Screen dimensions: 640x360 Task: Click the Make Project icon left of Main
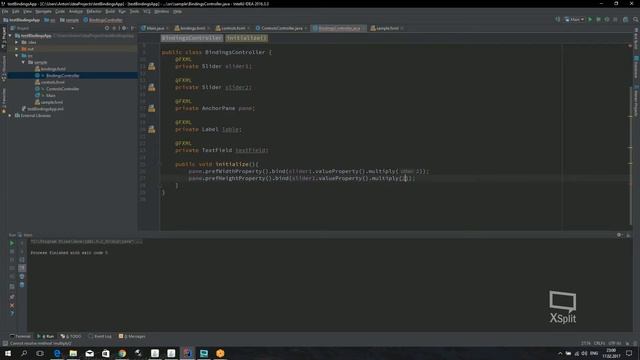[x=558, y=20]
